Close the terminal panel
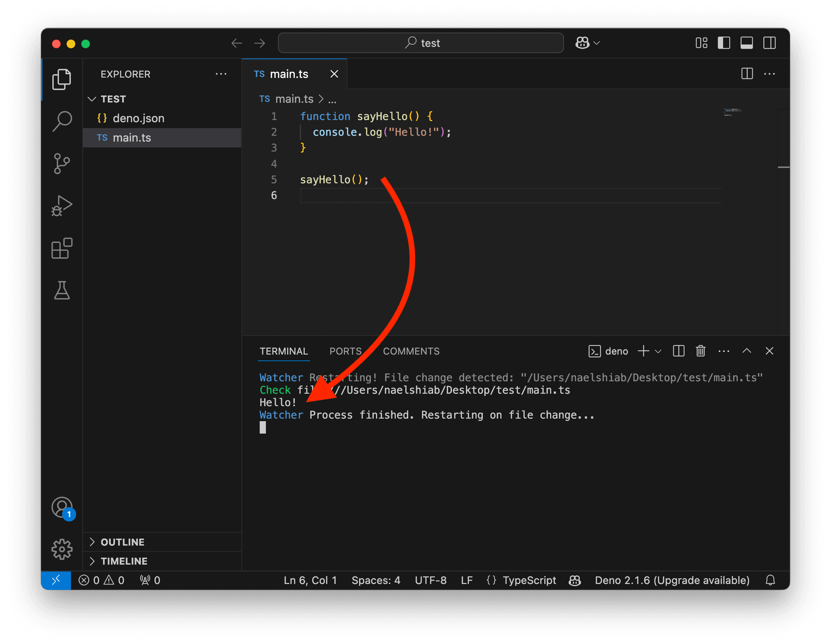The width and height of the screenshot is (831, 644). (x=769, y=351)
